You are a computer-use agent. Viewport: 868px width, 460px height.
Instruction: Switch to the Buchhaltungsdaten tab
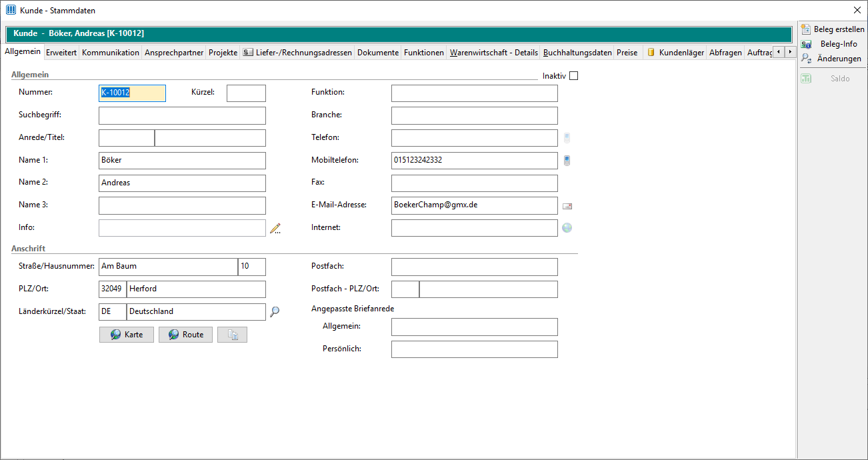pyautogui.click(x=577, y=53)
